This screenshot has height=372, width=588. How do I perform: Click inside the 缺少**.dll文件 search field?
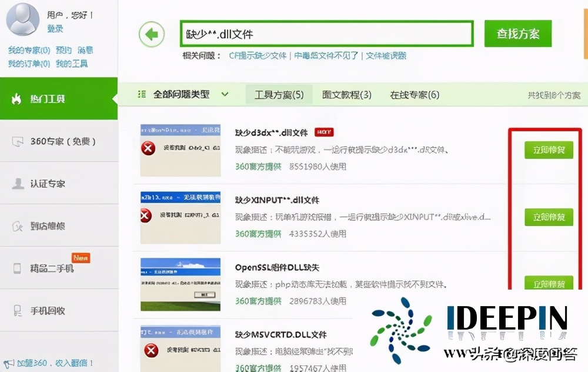click(x=325, y=32)
